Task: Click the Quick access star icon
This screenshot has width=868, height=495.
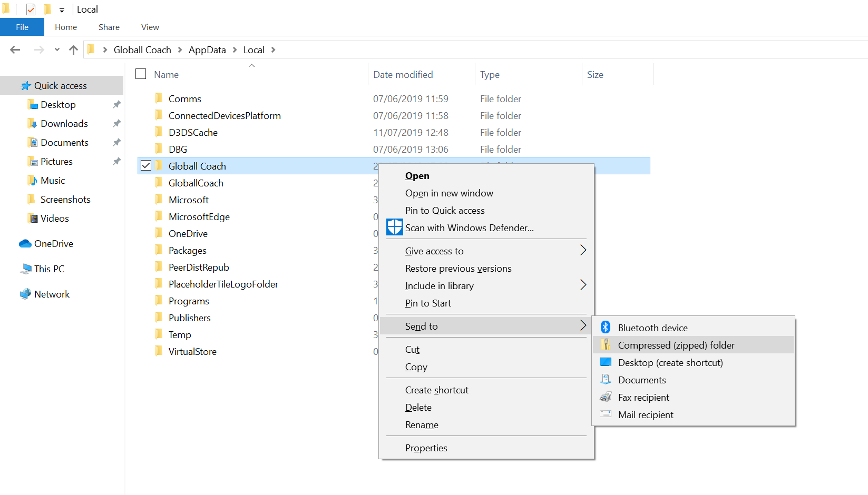Action: (26, 86)
